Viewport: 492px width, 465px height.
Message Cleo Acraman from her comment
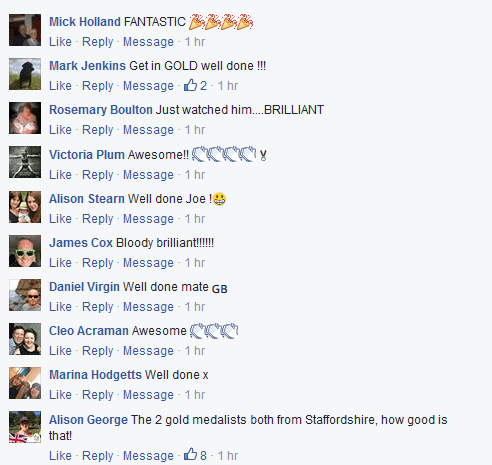(x=148, y=351)
